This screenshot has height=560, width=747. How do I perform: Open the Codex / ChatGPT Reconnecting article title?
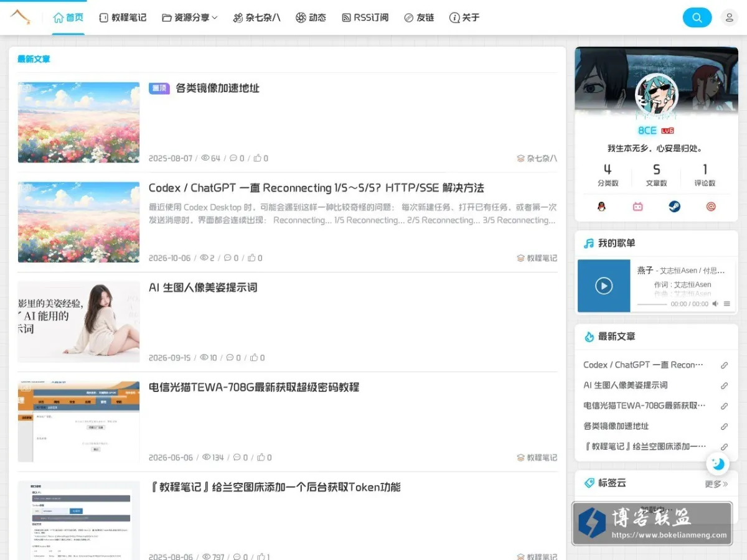[316, 188]
